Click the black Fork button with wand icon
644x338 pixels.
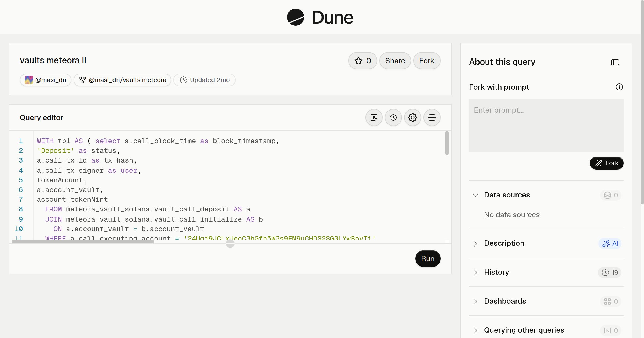pos(607,163)
